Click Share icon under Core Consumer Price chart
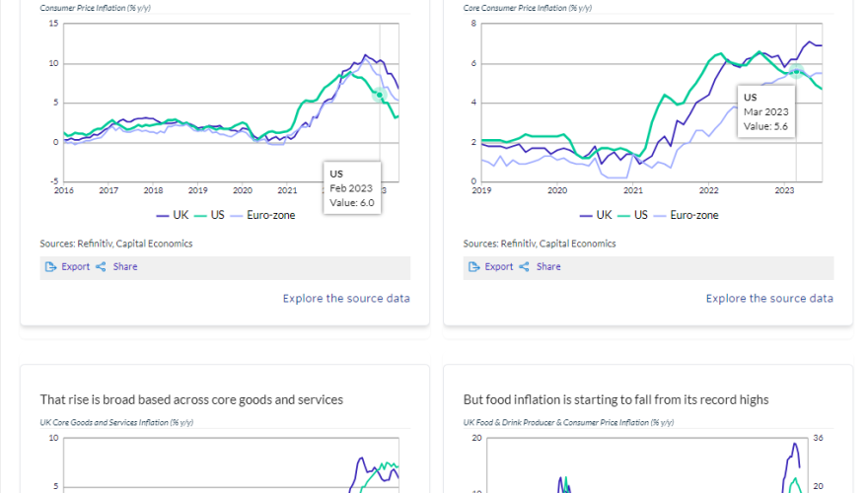The image size is (868, 493). pyautogui.click(x=524, y=267)
